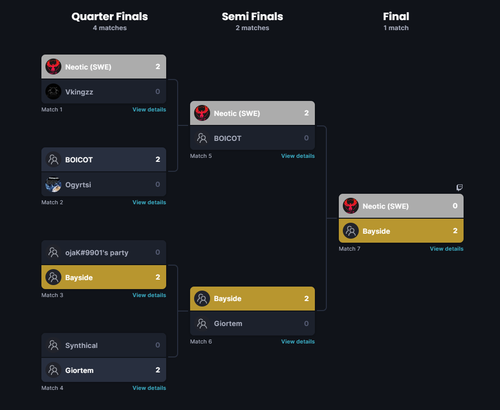
Task: Open View details for Match 4
Action: click(149, 388)
